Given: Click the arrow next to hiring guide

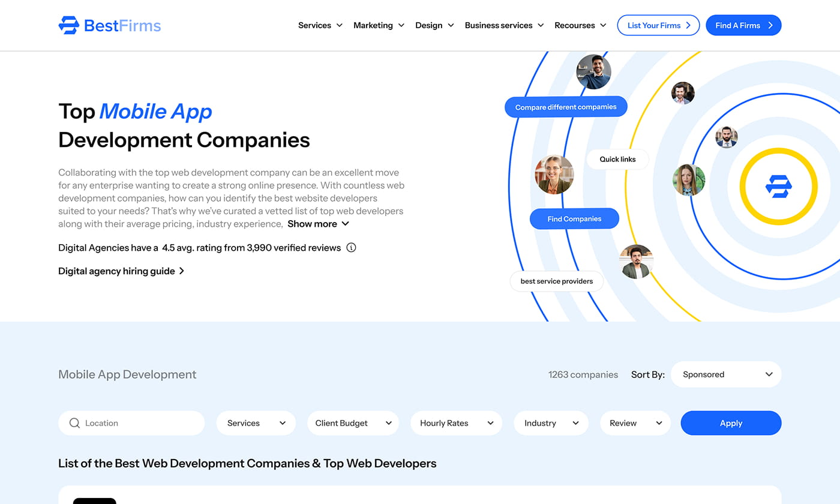Looking at the screenshot, I should [182, 271].
